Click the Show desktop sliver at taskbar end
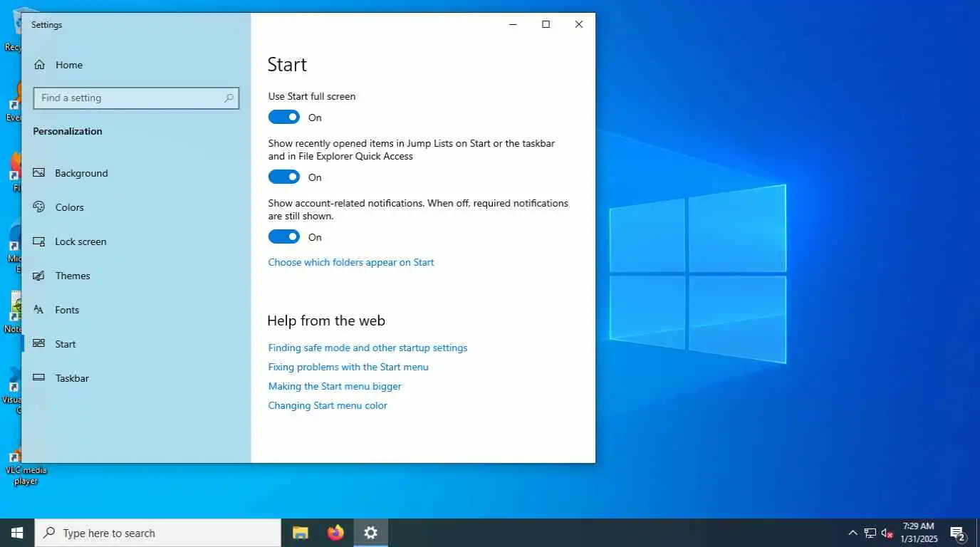This screenshot has width=980, height=547. click(978, 533)
